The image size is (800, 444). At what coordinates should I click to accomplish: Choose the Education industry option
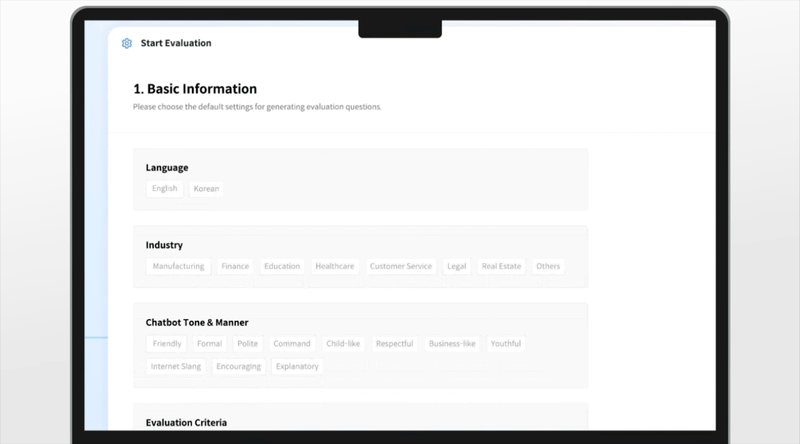tap(282, 266)
